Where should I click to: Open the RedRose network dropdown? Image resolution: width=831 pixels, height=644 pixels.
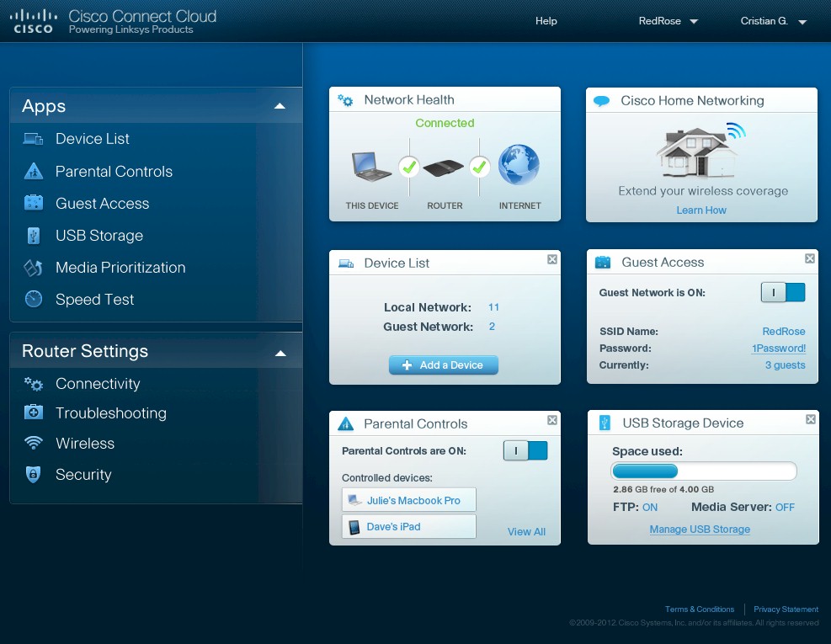click(x=668, y=21)
